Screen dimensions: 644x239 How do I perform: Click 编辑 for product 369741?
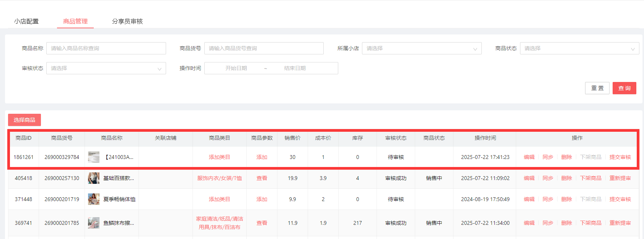coord(529,223)
